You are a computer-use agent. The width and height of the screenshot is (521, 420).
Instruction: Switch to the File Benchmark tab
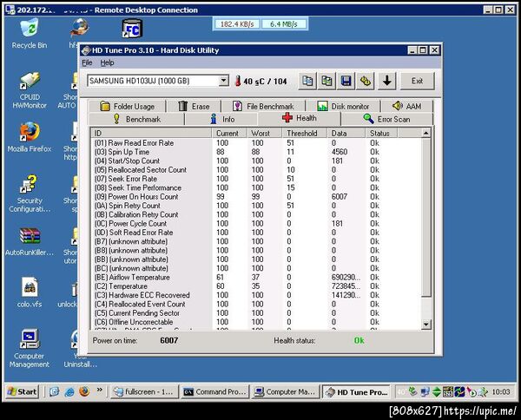(x=263, y=106)
